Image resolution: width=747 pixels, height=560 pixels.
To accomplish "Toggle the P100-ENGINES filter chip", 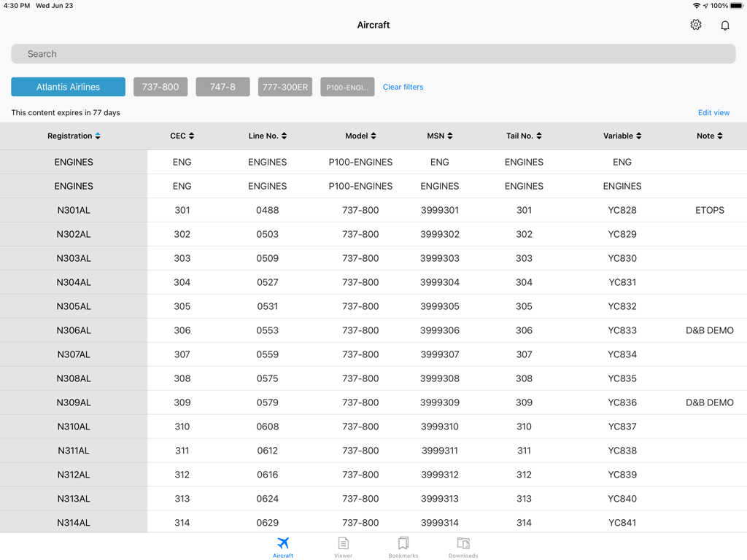I will [347, 87].
